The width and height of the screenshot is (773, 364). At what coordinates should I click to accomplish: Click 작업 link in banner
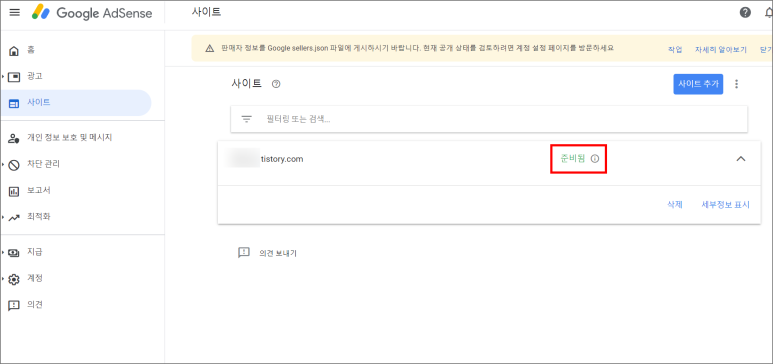pos(675,50)
